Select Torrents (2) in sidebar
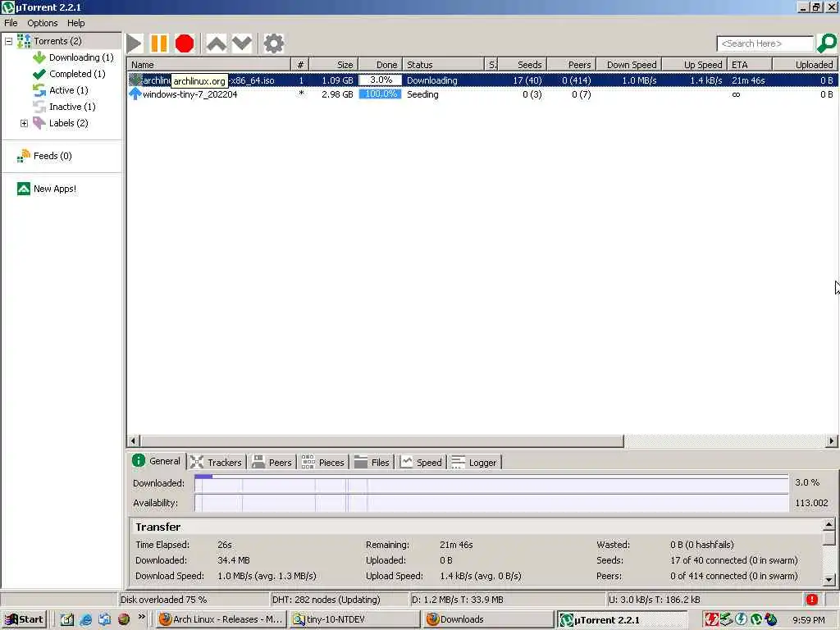The image size is (840, 630). point(57,41)
